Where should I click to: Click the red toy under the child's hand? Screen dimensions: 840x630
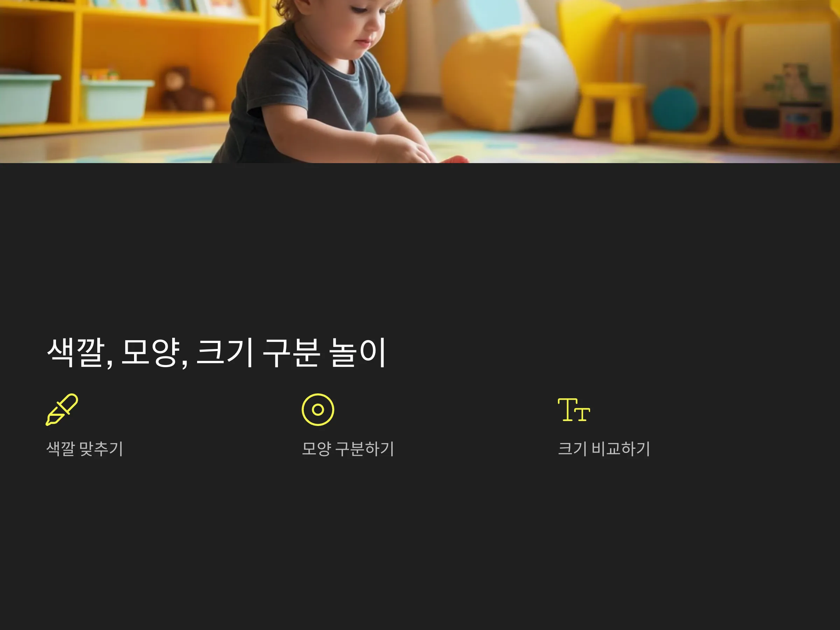(455, 160)
